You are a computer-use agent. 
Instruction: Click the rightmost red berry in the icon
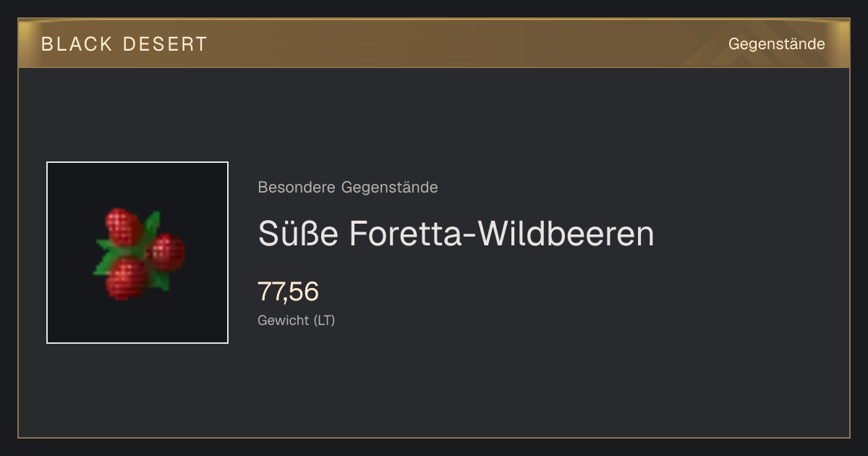pyautogui.click(x=168, y=252)
